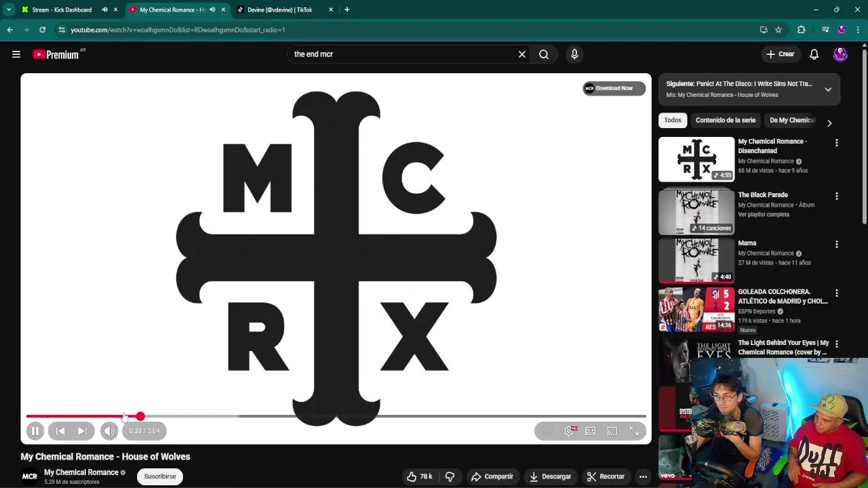Open The Light Behind Your Eyes video

pyautogui.click(x=783, y=348)
